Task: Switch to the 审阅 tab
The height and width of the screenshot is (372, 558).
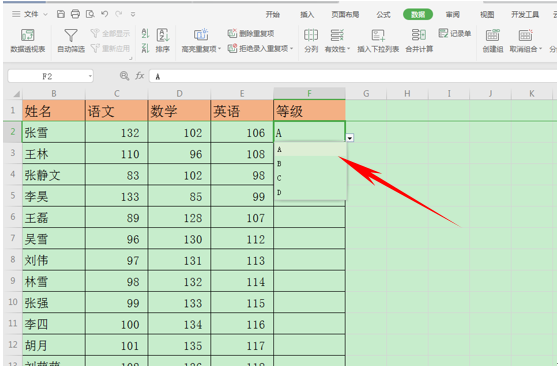Action: (x=452, y=15)
